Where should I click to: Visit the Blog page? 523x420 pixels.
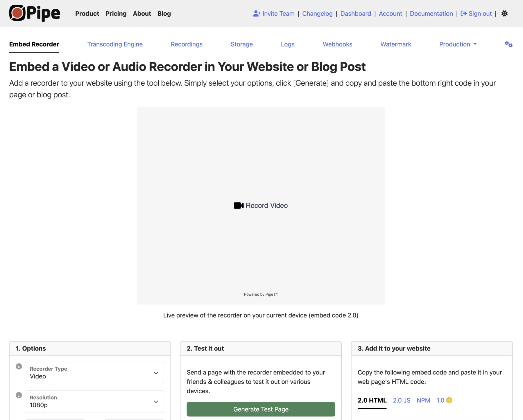pyautogui.click(x=164, y=14)
